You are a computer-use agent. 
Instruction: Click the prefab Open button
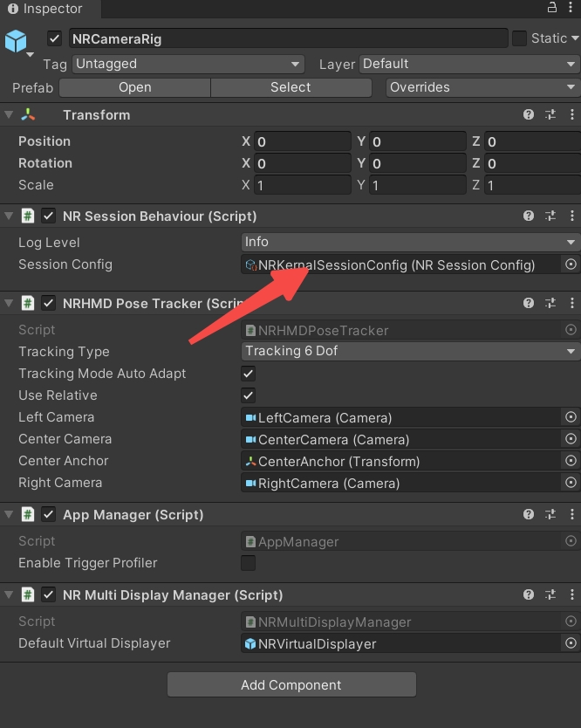tap(134, 87)
